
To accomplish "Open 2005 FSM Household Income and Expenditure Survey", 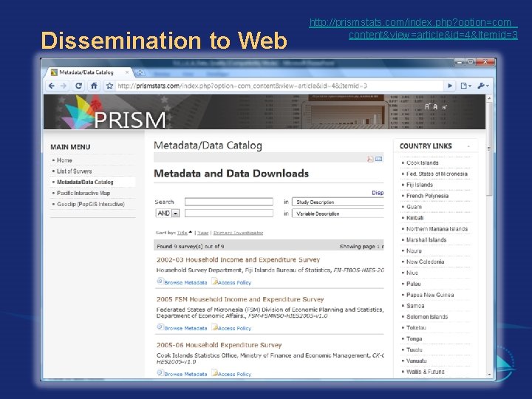I will pyautogui.click(x=240, y=299).
